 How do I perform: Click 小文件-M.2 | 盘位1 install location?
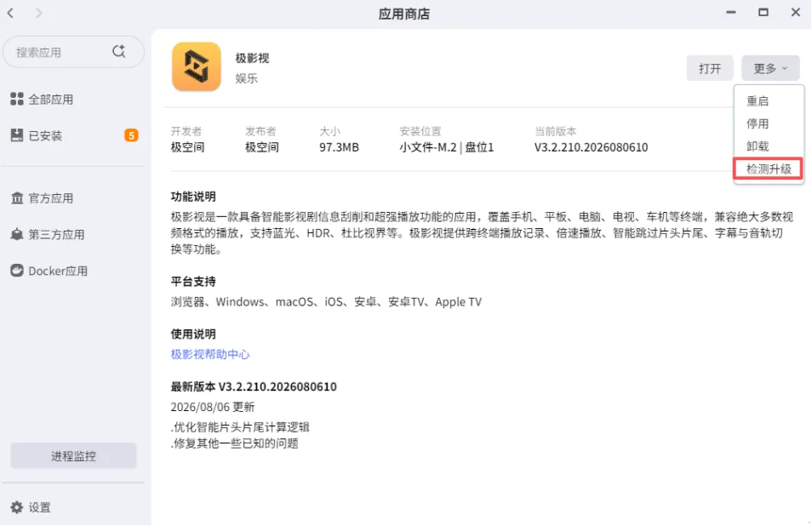[446, 147]
